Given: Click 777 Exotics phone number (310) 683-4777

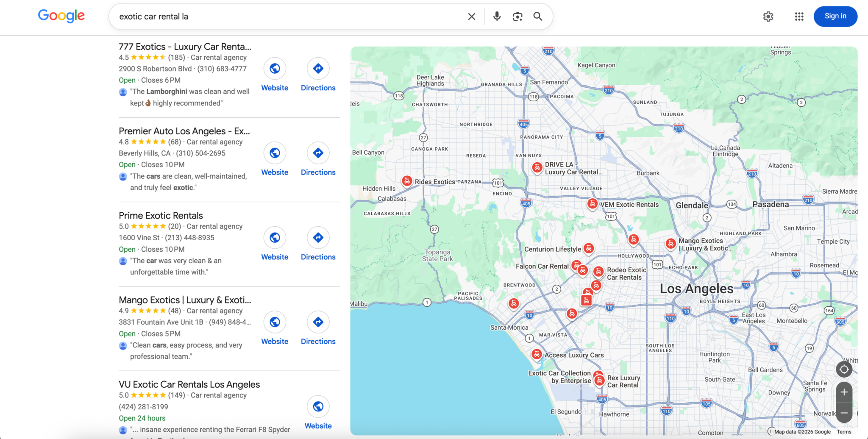Looking at the screenshot, I should point(222,69).
